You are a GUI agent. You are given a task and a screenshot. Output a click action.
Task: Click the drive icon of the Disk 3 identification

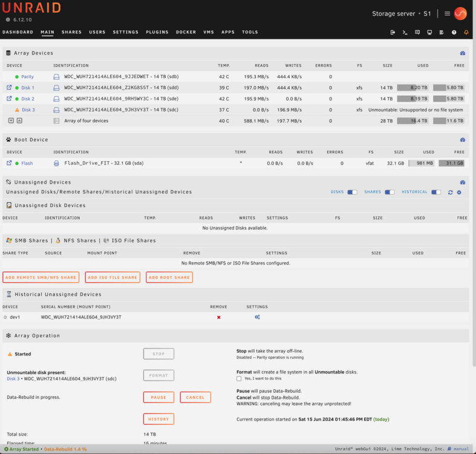point(56,110)
